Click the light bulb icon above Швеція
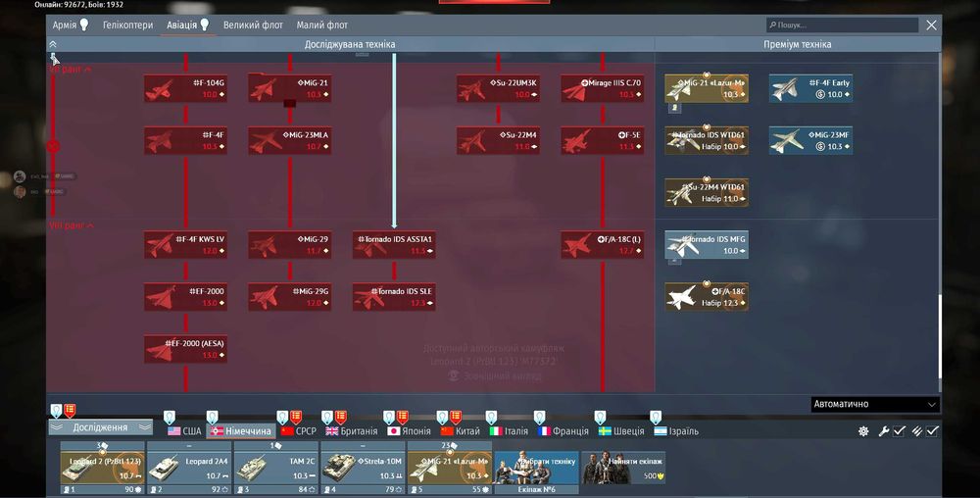 (x=600, y=417)
